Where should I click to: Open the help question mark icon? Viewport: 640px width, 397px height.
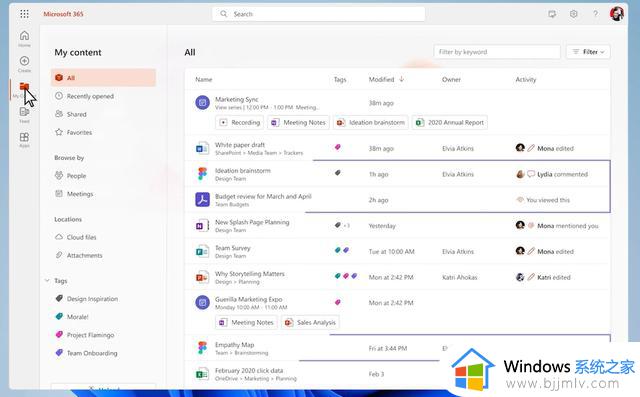click(596, 14)
